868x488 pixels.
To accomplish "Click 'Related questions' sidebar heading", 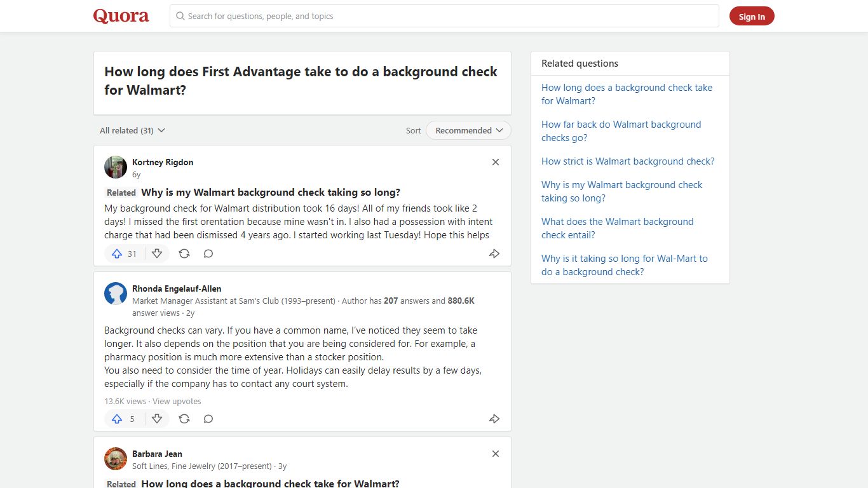I will (580, 64).
